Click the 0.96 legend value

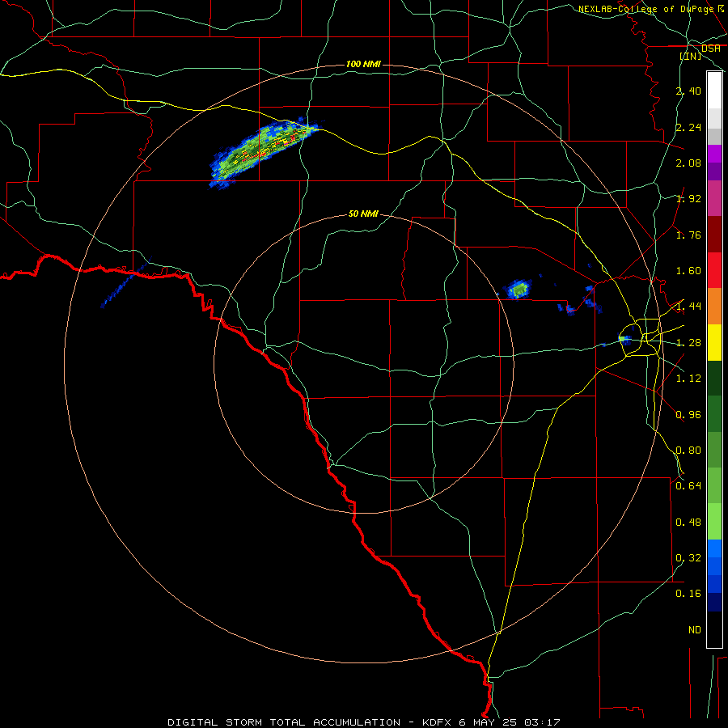(x=688, y=415)
